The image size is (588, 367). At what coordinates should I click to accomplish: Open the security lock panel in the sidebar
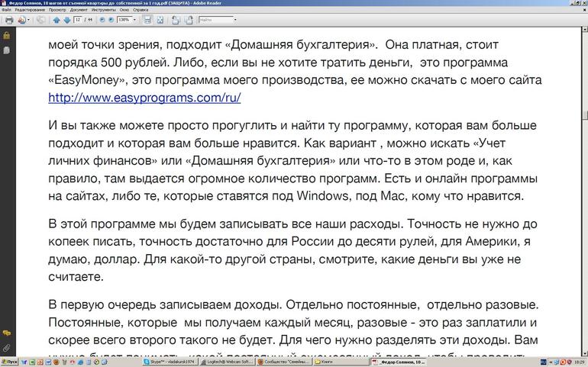tap(6, 35)
